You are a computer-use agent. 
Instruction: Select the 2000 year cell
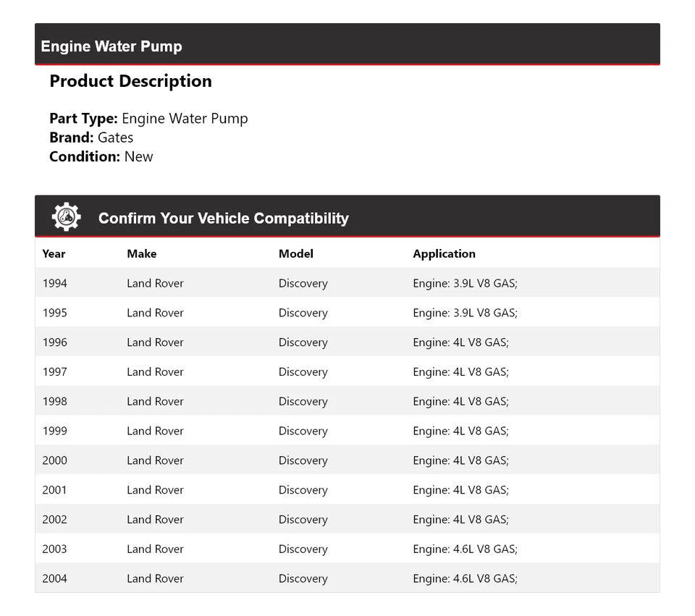coord(54,460)
